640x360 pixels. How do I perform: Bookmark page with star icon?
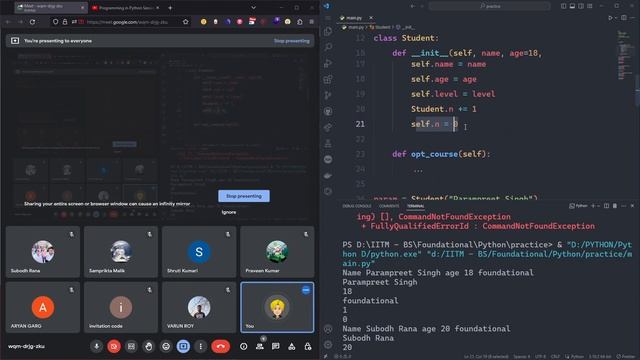(x=186, y=22)
